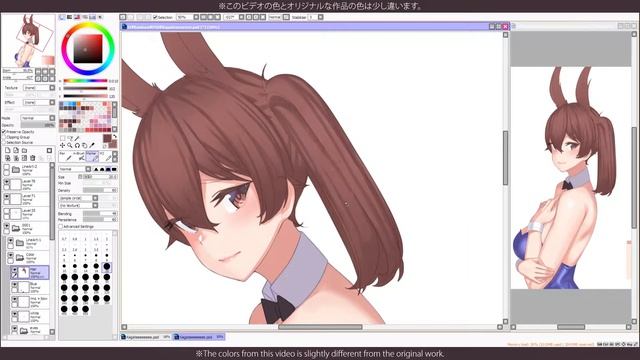640x360 pixels.
Task: Enable the Advanced Settings checkbox
Action: [61, 227]
